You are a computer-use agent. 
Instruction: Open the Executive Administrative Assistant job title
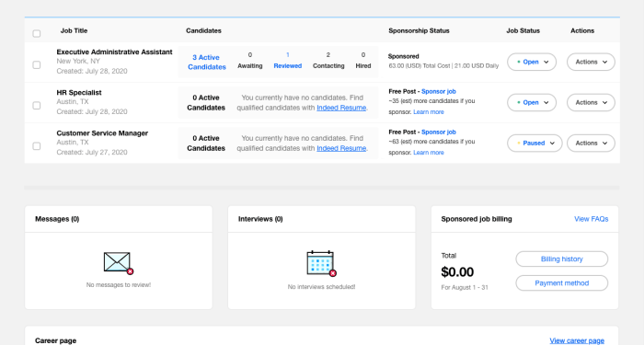click(114, 52)
